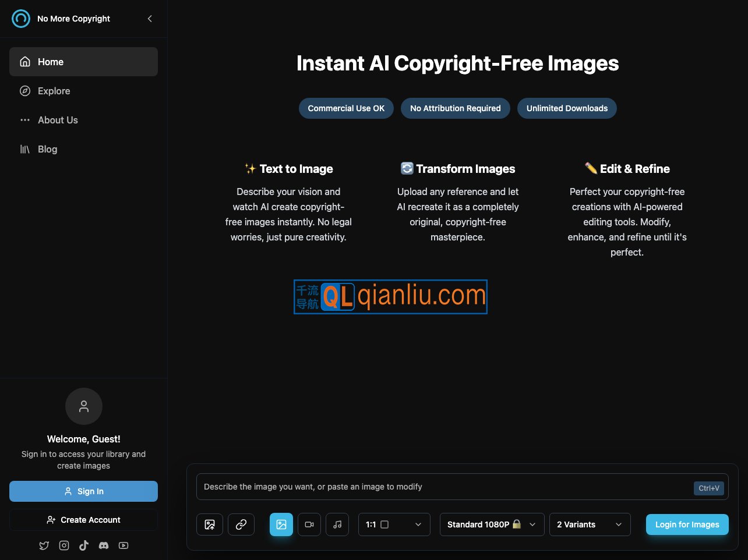
Task: Click the upload image icon button
Action: pos(210,524)
